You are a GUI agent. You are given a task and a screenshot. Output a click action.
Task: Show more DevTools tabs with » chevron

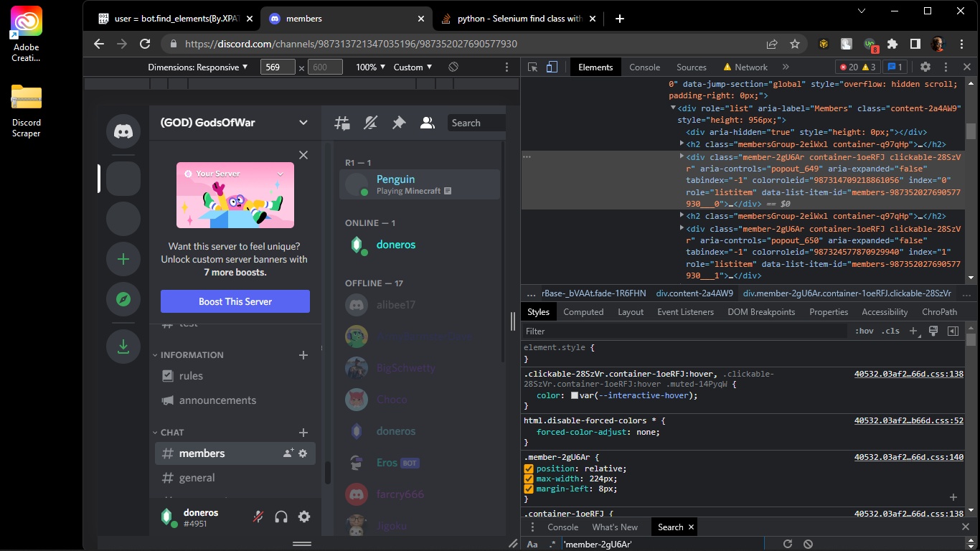tap(786, 67)
